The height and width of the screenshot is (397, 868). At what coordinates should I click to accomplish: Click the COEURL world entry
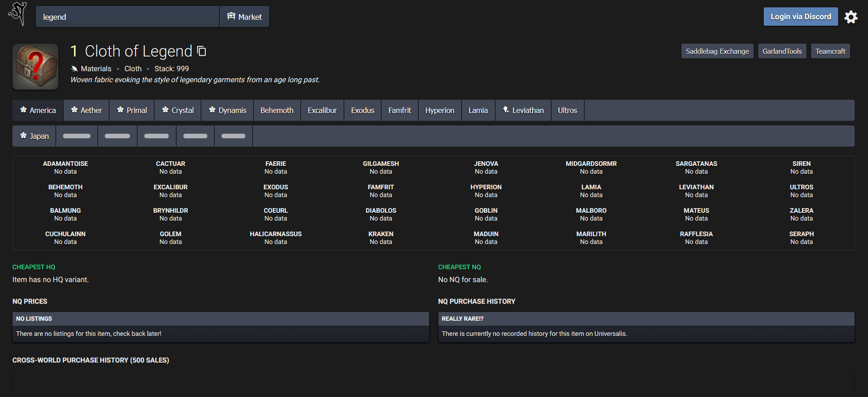[276, 214]
